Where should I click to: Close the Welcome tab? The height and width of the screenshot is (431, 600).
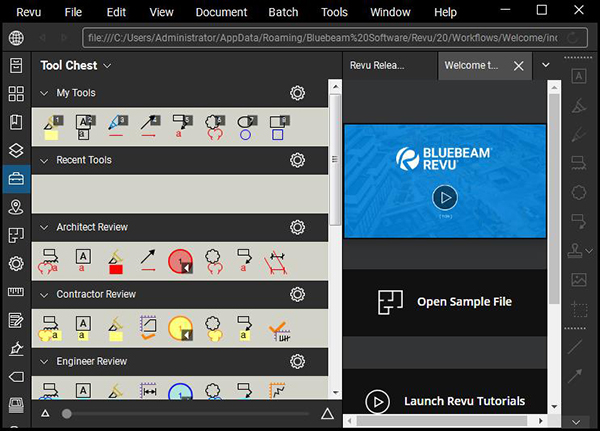(x=518, y=66)
